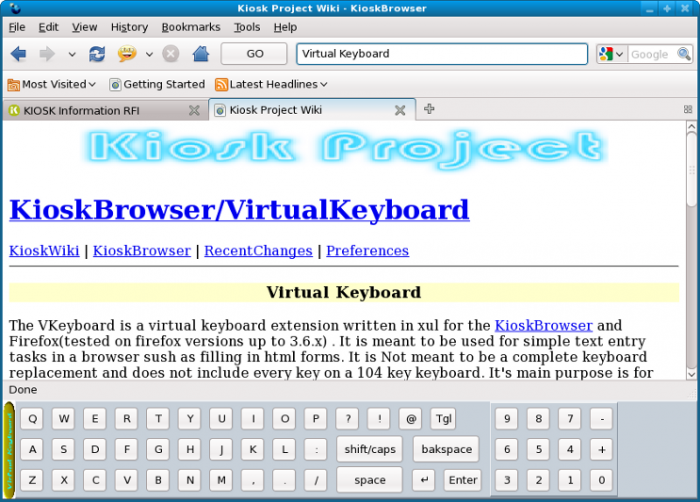Select the Kiosk Project Wiki tab
700x502 pixels.
pyautogui.click(x=304, y=110)
